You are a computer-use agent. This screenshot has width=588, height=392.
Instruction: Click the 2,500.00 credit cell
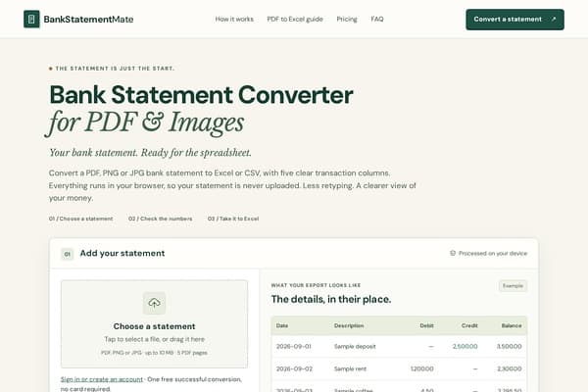(465, 346)
